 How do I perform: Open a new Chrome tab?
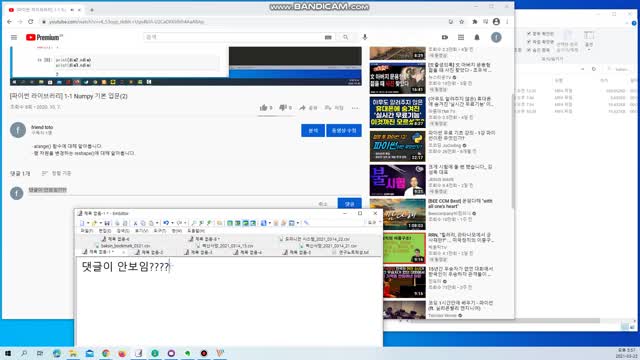pyautogui.click(x=91, y=10)
